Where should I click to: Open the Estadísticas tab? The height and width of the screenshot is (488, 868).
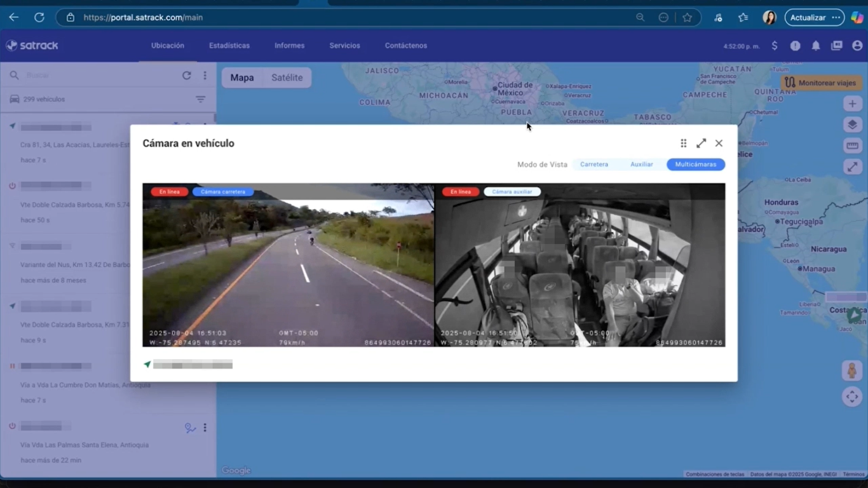click(x=229, y=46)
